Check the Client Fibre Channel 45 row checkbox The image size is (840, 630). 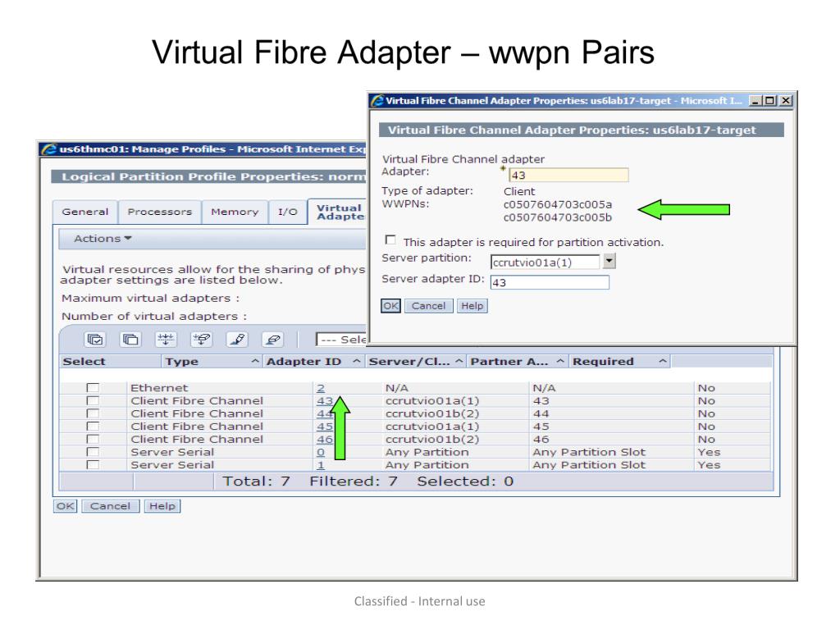pos(94,427)
